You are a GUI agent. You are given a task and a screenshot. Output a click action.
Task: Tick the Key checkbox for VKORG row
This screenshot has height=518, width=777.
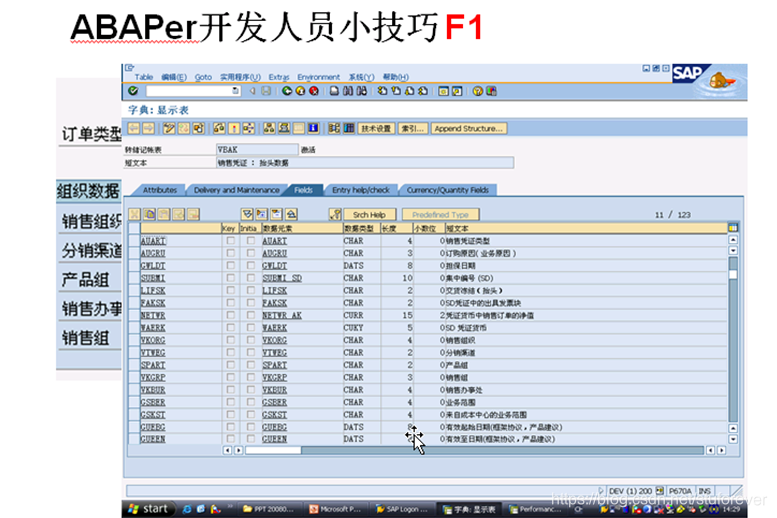tap(230, 340)
